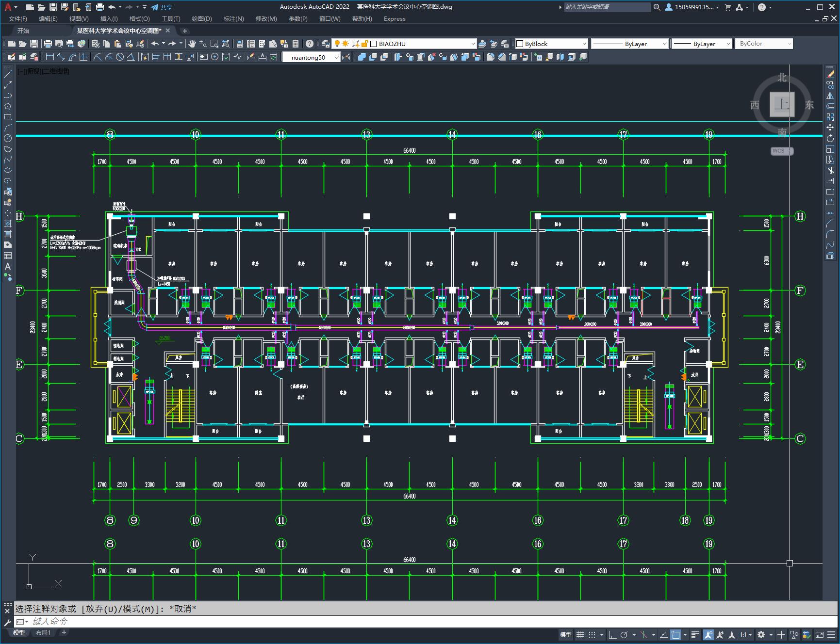Choose the Mirror tool in modify toolbar

click(x=830, y=96)
